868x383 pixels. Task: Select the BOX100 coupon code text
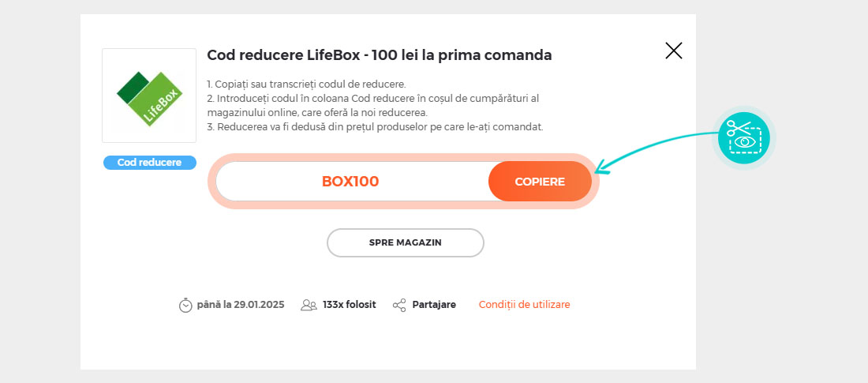350,182
